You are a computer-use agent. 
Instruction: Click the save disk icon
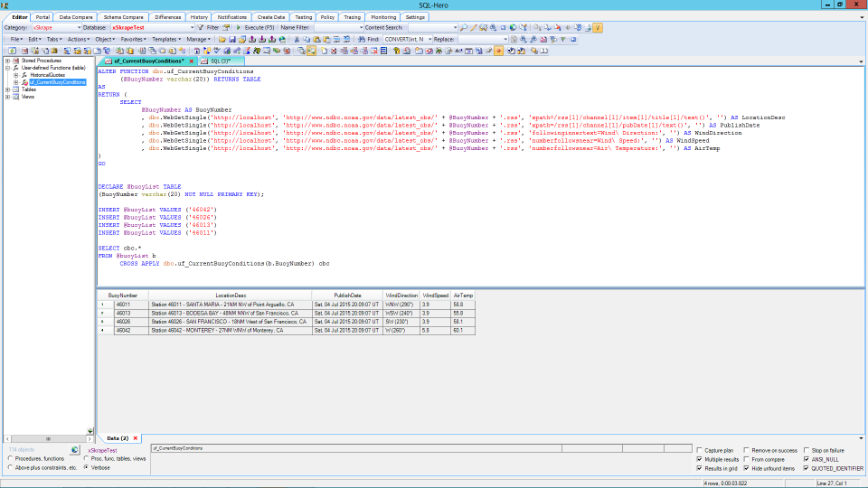tap(232, 39)
